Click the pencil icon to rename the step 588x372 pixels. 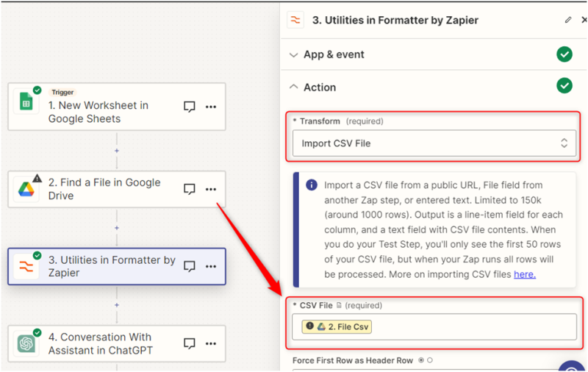pos(567,21)
